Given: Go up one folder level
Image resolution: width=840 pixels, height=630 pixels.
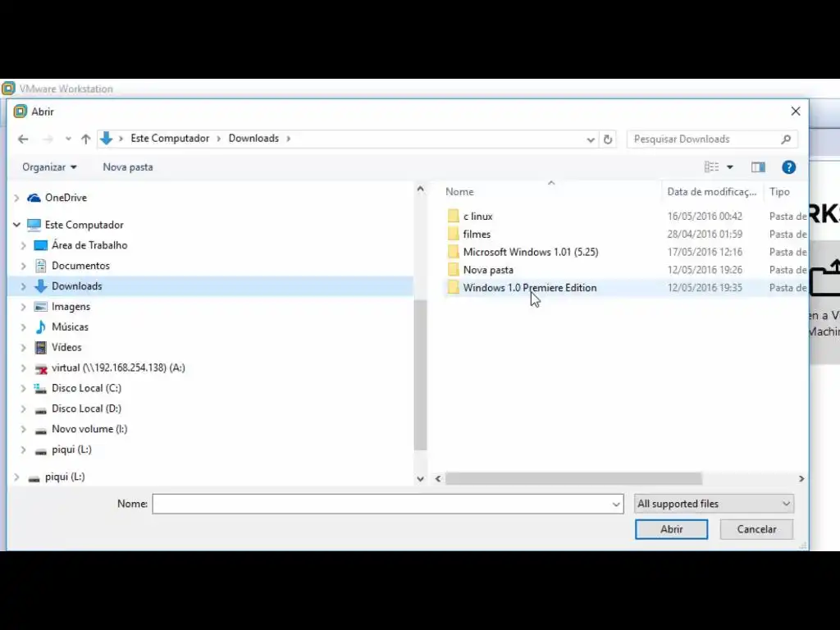Looking at the screenshot, I should (x=85, y=139).
